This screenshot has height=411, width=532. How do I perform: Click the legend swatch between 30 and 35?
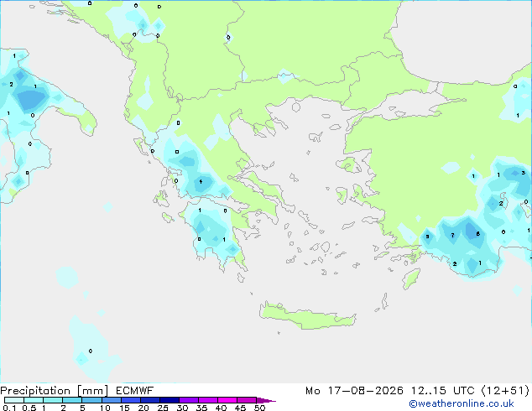[189, 400]
